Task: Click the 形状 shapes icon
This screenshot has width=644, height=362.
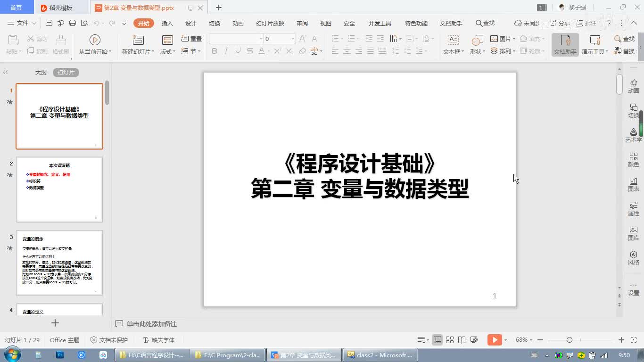Action: [477, 41]
